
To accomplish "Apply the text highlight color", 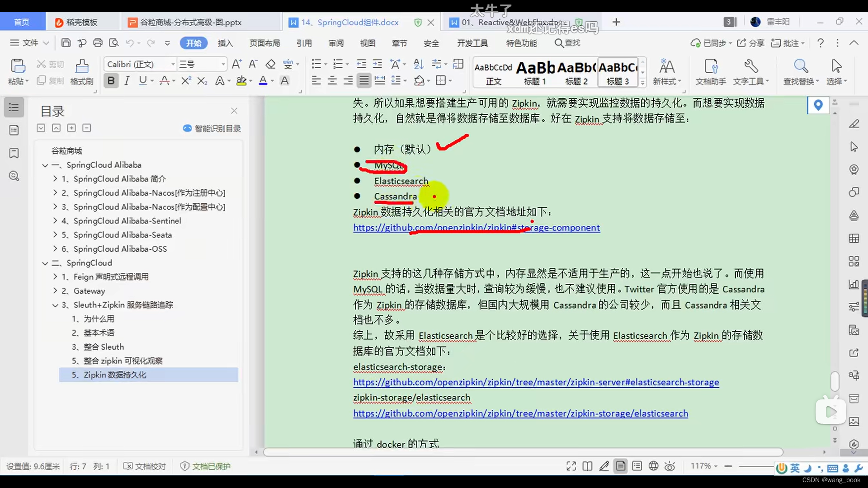I will coord(241,81).
